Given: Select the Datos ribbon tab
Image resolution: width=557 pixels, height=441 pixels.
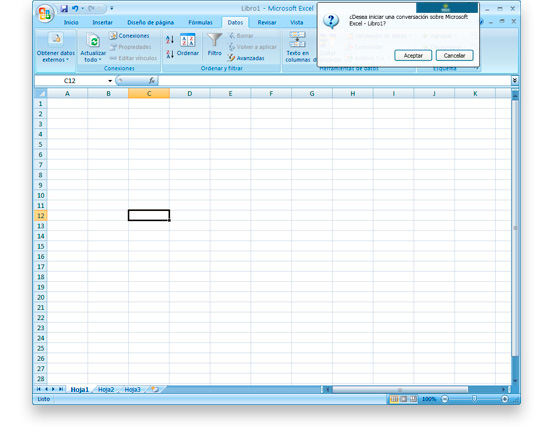Looking at the screenshot, I should tap(235, 22).
